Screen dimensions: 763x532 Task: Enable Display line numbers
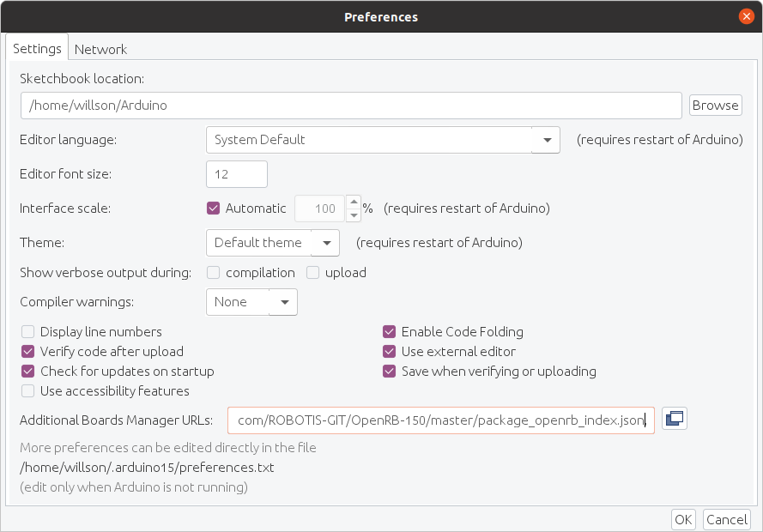(x=28, y=332)
